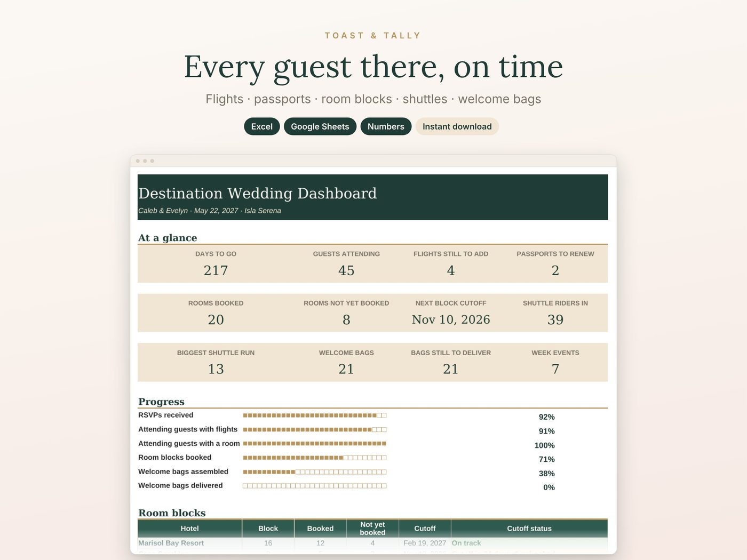Click the Instant download badge
The height and width of the screenshot is (560, 747).
pyautogui.click(x=457, y=126)
